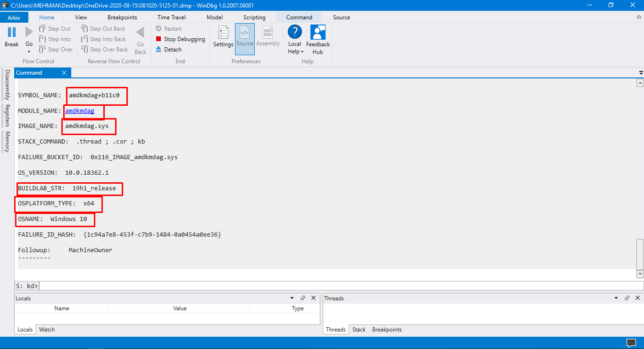Open Threads panel options dropdown

[616, 298]
